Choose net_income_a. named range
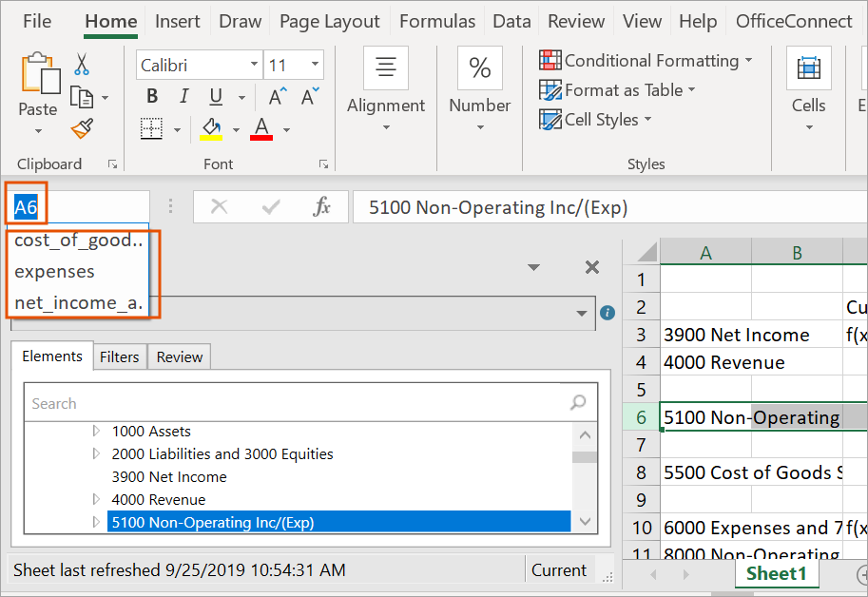The width and height of the screenshot is (868, 597). click(x=78, y=302)
